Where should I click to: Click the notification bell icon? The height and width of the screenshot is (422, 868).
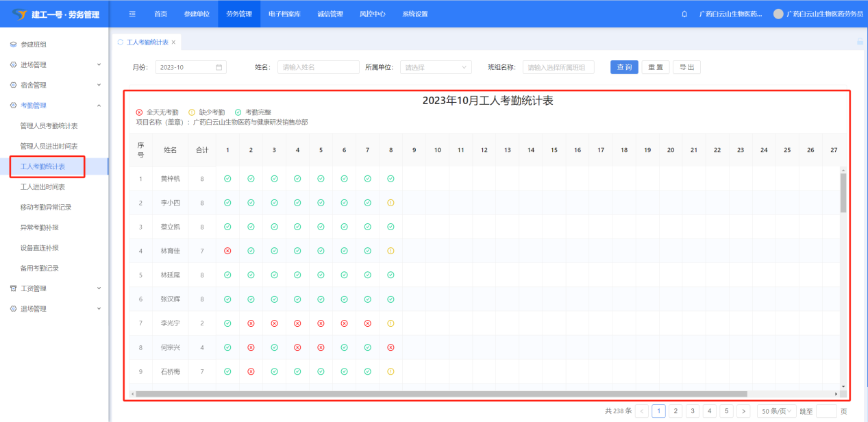tap(684, 14)
